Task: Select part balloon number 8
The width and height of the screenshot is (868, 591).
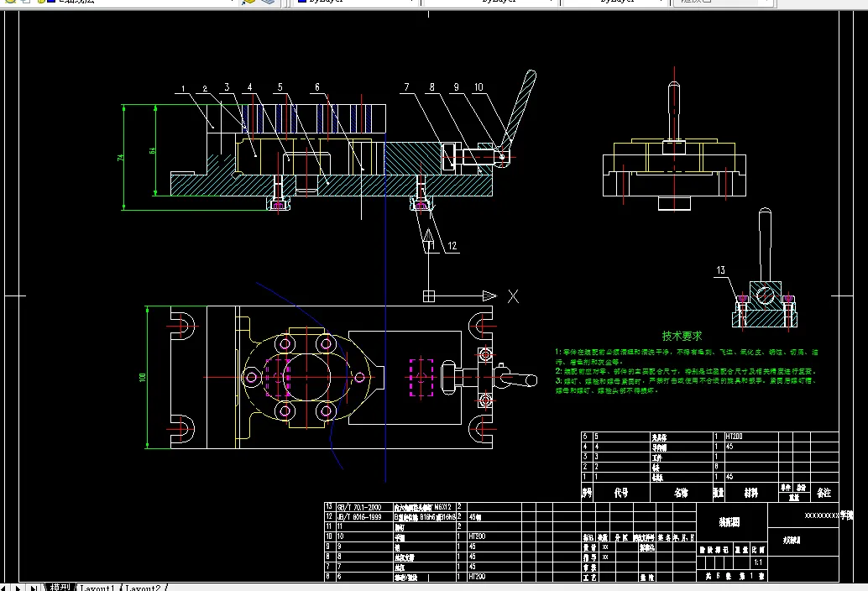Action: [x=431, y=86]
